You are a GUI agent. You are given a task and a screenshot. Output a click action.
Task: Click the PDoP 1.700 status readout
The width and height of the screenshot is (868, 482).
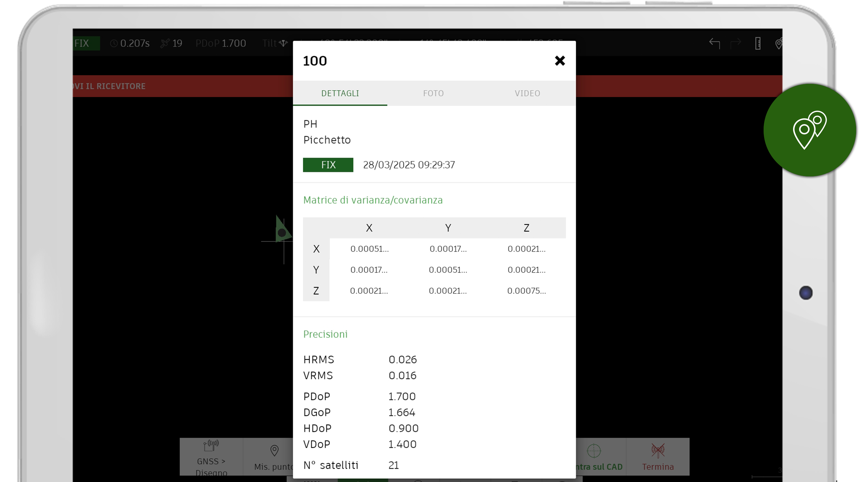tap(221, 43)
